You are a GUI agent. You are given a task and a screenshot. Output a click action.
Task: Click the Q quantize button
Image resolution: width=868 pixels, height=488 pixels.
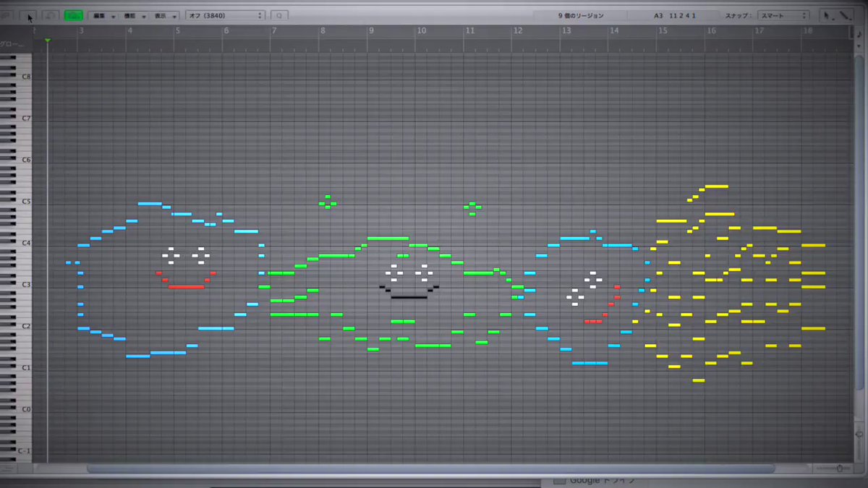280,15
